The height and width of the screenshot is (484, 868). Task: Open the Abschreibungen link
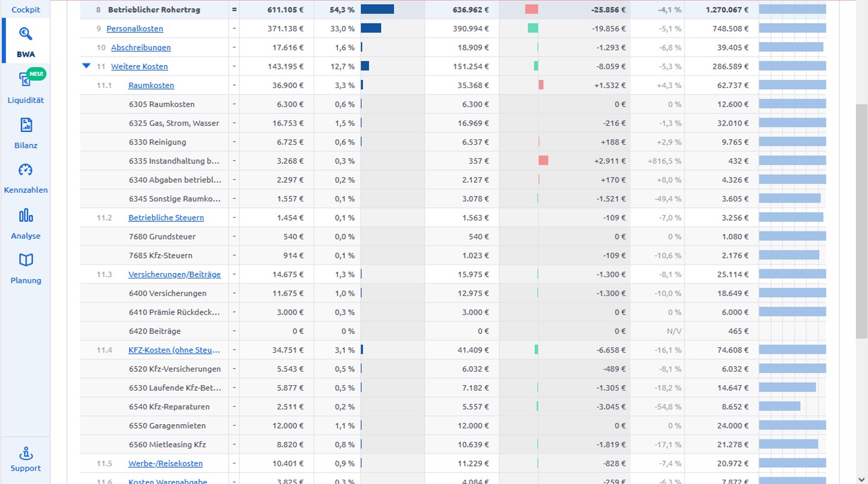141,47
